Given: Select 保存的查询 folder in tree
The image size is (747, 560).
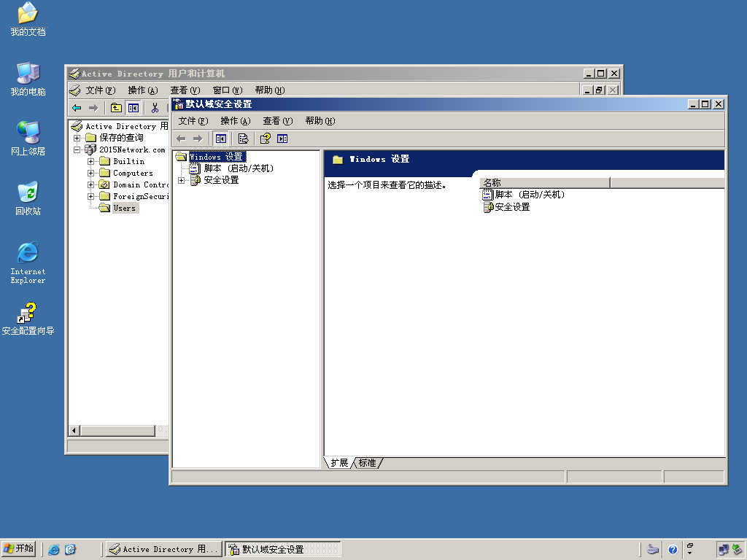Looking at the screenshot, I should coord(122,138).
